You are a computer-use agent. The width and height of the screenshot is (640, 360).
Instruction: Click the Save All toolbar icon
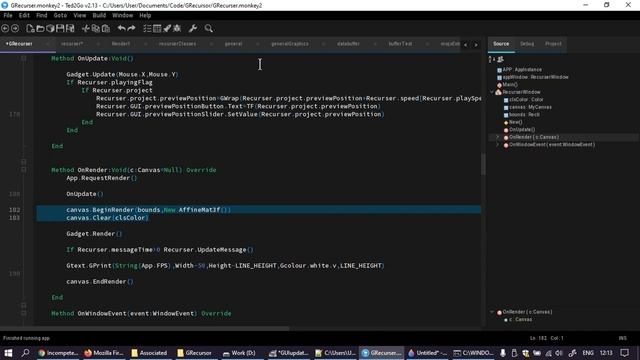click(x=70, y=28)
